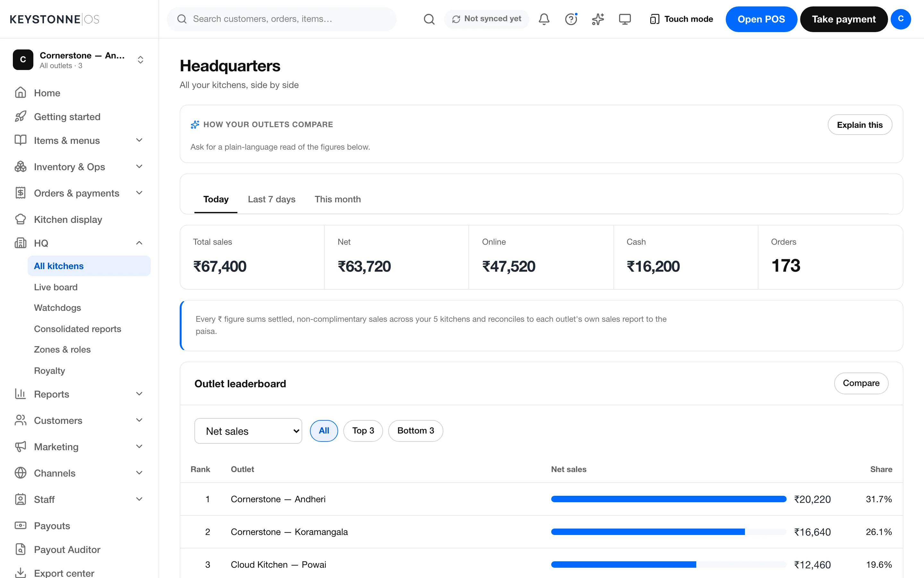The image size is (924, 578).
Task: Open Live board under HQ
Action: pos(89,287)
